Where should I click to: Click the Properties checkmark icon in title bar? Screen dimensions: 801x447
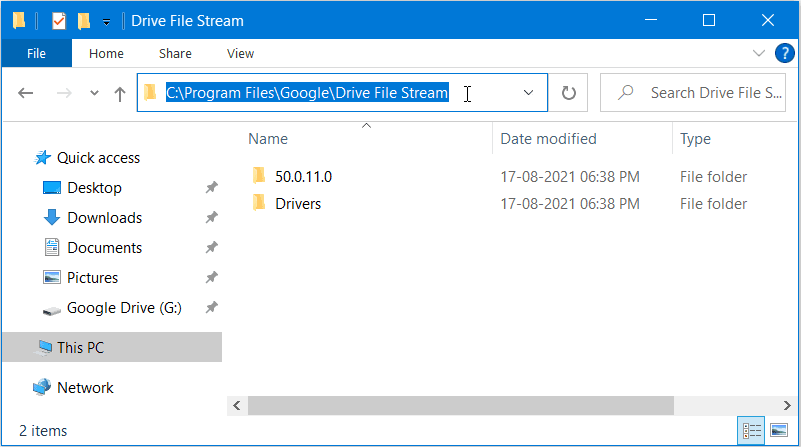click(59, 21)
